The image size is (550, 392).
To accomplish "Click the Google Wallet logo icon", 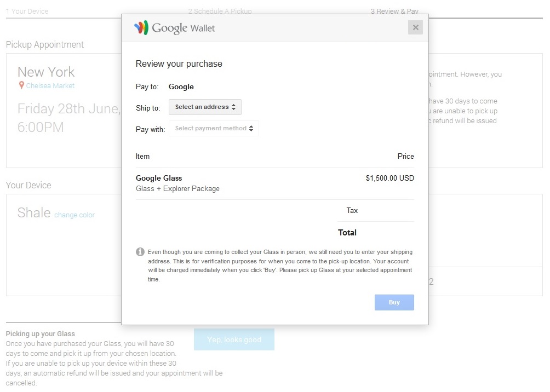I will (x=141, y=28).
